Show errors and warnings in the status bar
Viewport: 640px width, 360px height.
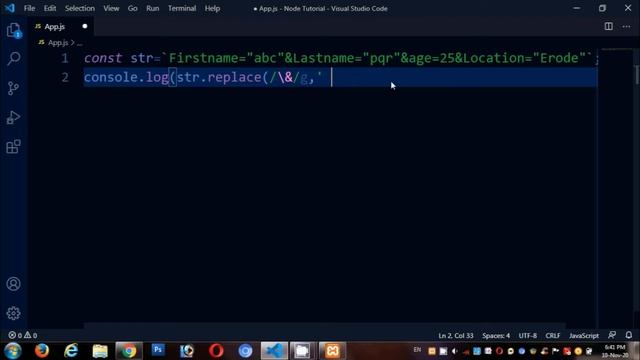23,336
